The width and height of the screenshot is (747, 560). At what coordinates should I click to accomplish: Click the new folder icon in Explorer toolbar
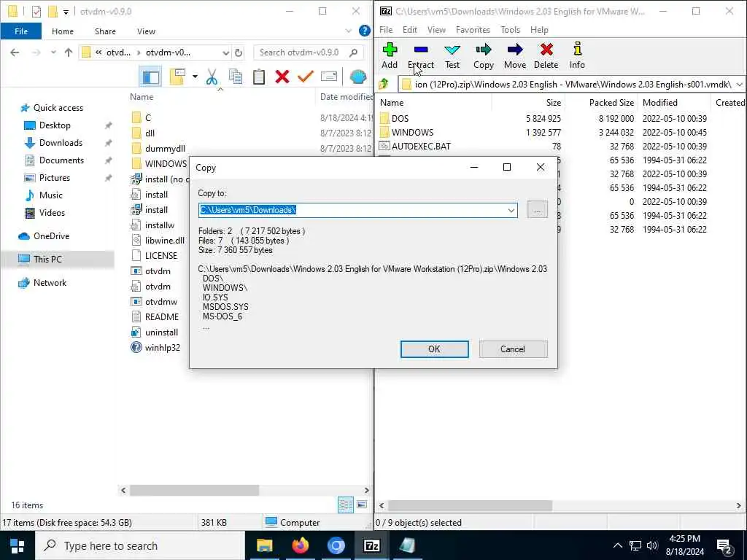[177, 77]
